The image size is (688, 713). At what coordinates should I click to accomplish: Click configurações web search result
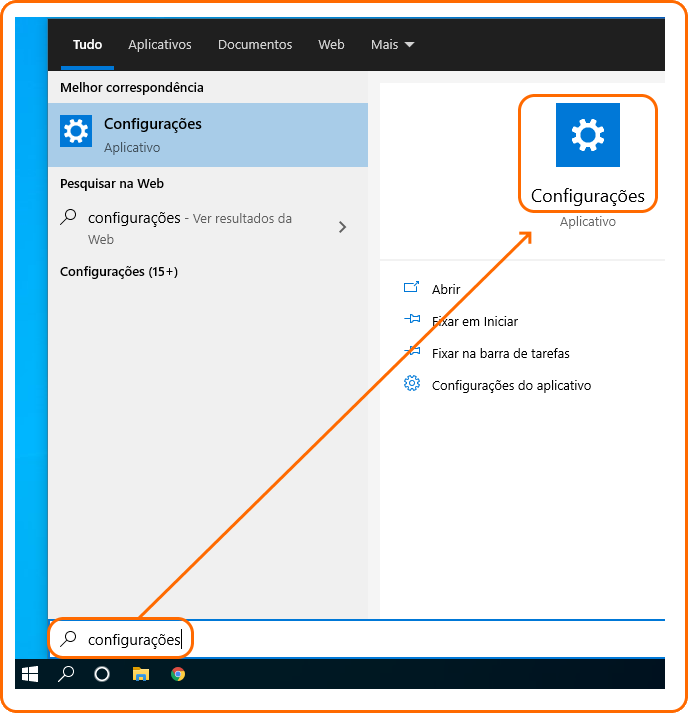[208, 228]
